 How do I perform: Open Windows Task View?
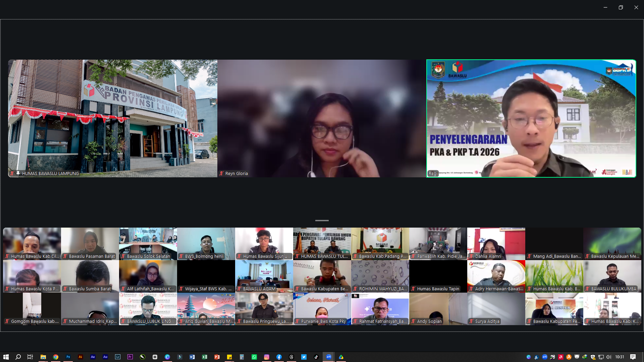pyautogui.click(x=30, y=357)
